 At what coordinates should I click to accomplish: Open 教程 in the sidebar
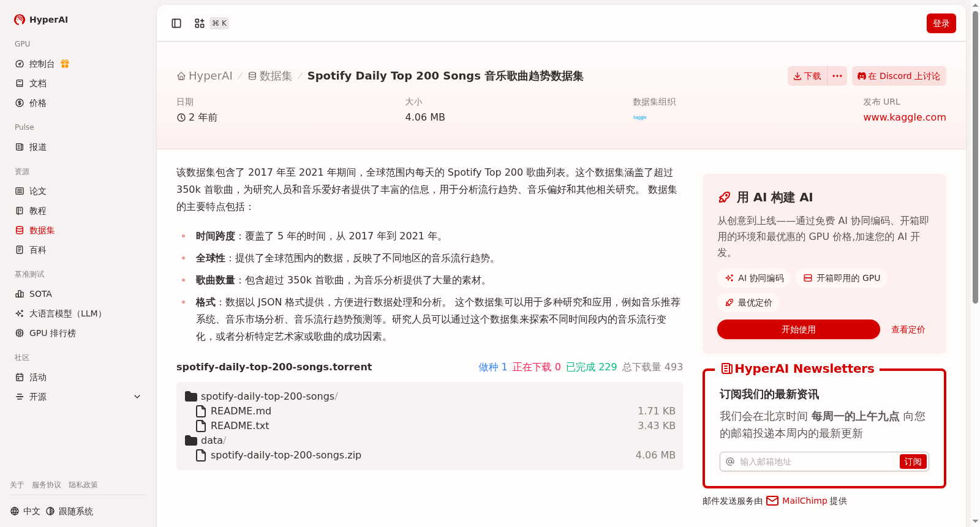tap(38, 211)
